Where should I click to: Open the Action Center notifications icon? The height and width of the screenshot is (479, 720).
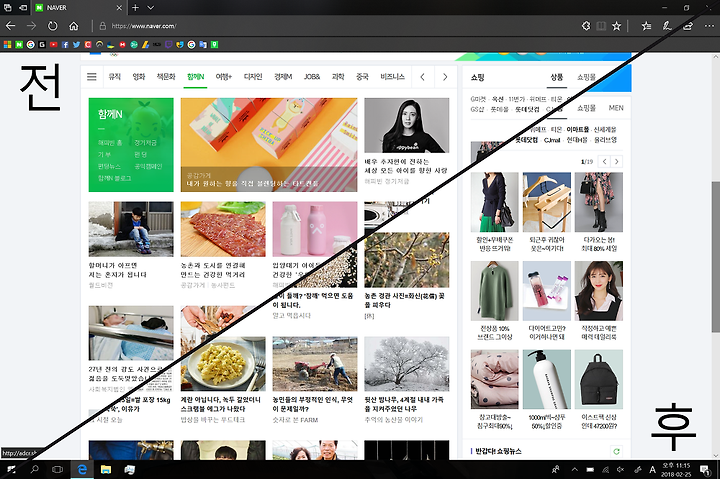704,469
